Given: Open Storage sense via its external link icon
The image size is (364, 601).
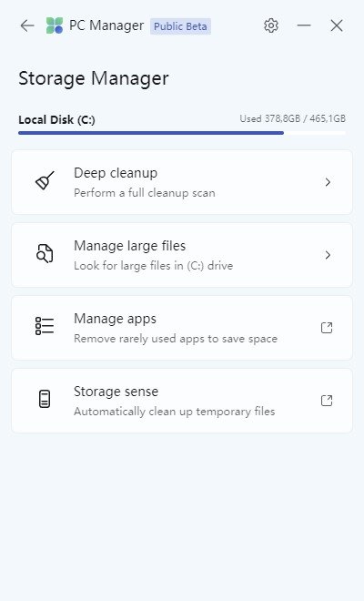Looking at the screenshot, I should (327, 401).
